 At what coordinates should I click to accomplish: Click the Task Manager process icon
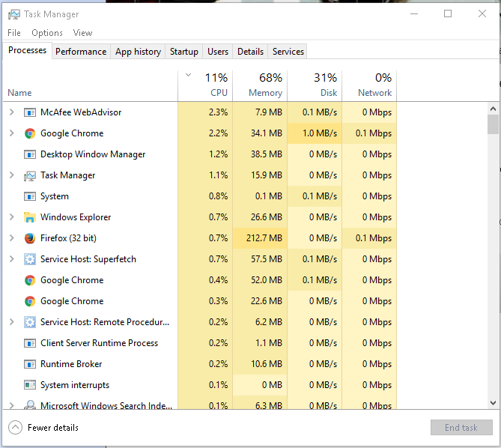pos(30,175)
